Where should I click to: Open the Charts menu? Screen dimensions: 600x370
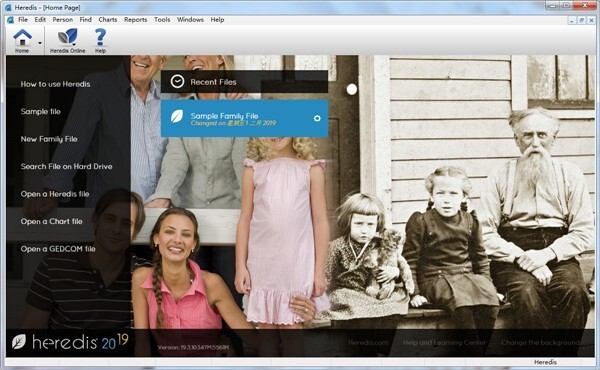[x=108, y=20]
